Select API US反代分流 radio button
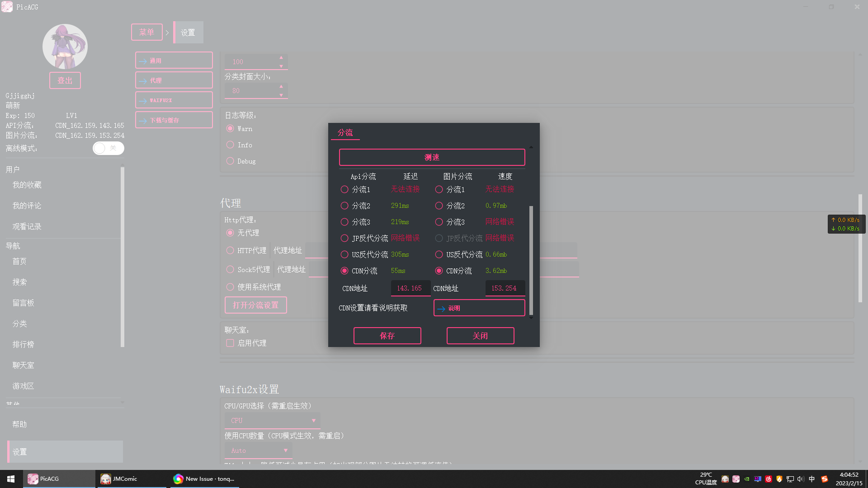The height and width of the screenshot is (488, 868). coord(344,254)
